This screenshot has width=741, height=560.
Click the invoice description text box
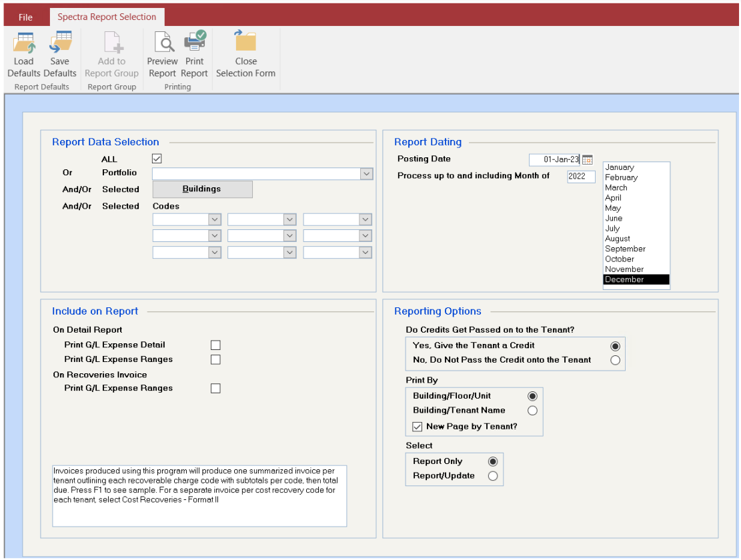(199, 496)
